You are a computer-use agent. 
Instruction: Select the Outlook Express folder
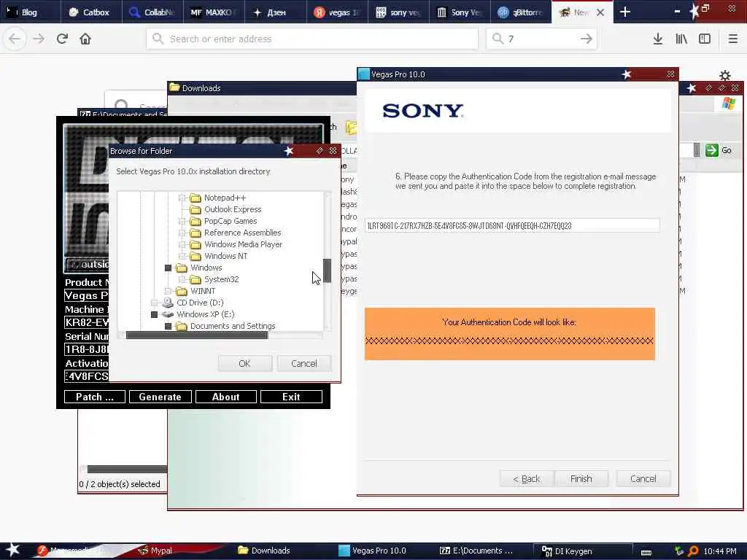(x=233, y=209)
